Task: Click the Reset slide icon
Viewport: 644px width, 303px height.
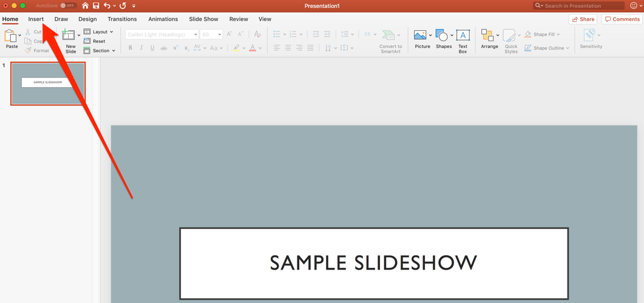Action: (87, 41)
